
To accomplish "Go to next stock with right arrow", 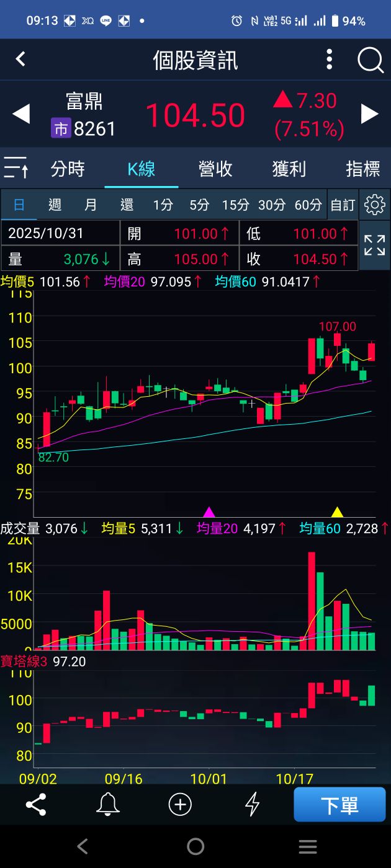I will pyautogui.click(x=370, y=114).
